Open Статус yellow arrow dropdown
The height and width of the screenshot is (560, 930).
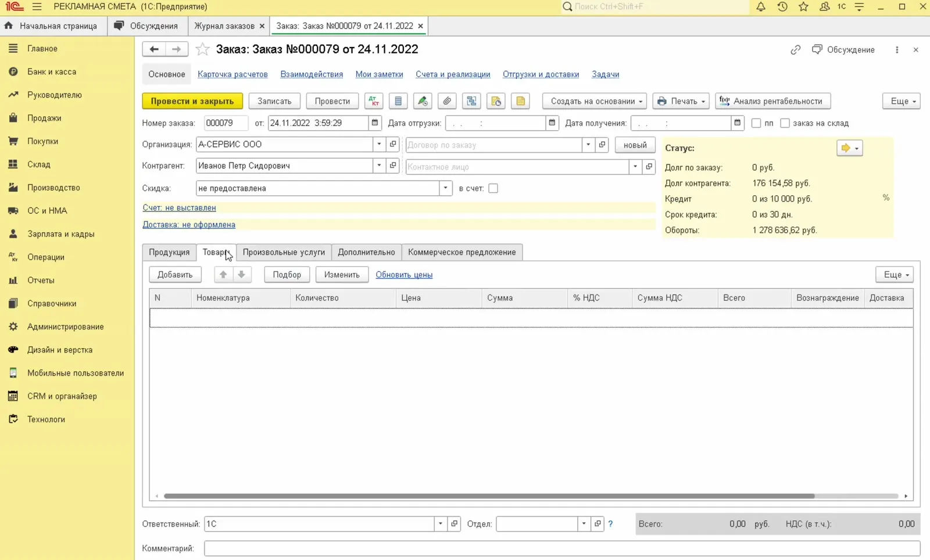click(x=849, y=148)
